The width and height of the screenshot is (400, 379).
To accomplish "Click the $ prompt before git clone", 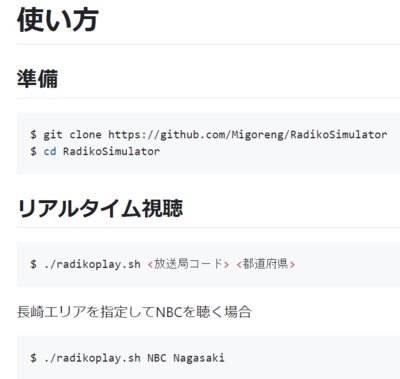I will [33, 135].
